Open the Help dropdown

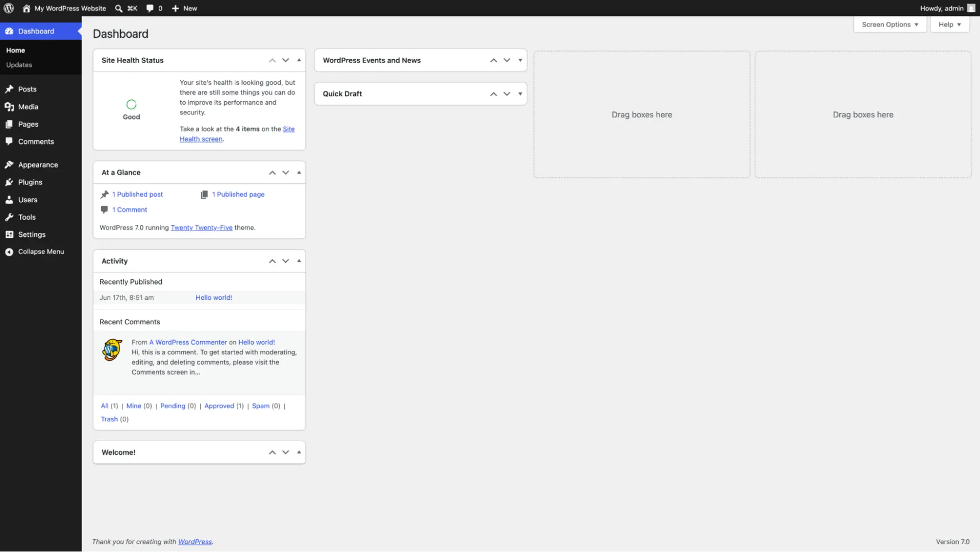949,25
